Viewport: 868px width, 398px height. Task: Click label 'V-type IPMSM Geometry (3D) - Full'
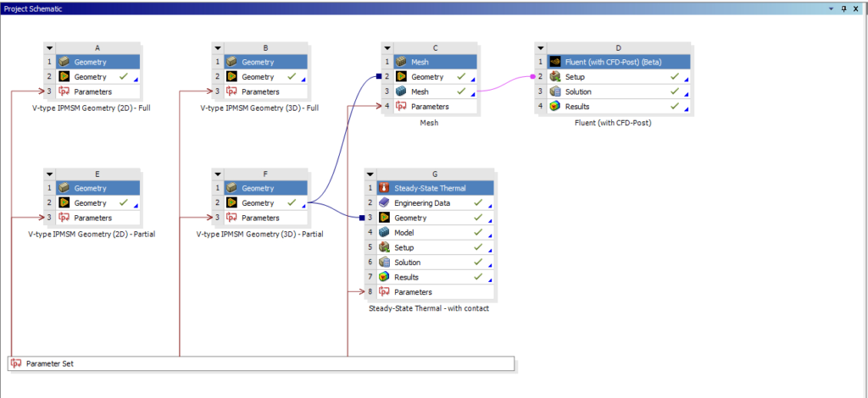[259, 108]
